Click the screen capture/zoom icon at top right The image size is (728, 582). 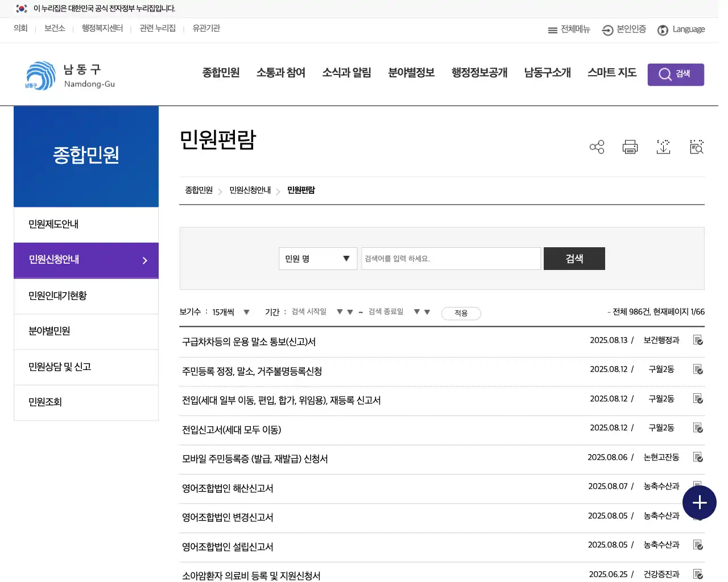[x=696, y=147]
